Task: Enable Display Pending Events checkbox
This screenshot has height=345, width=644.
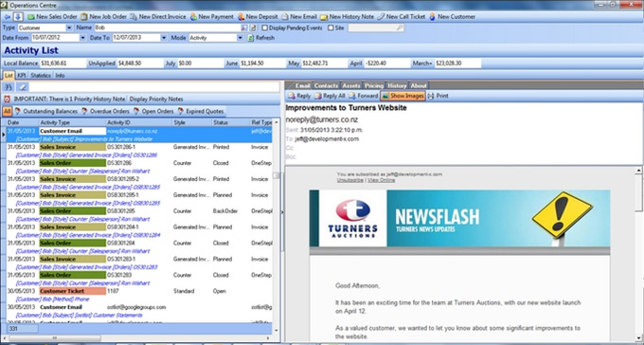Action: coord(265,28)
